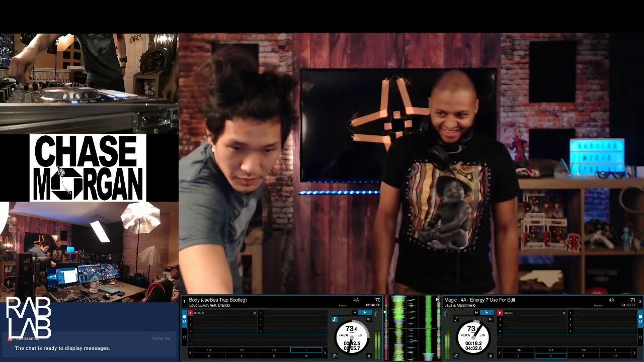The image size is (644, 362).
Task: Shift deck 2 loop sizes right
Action: click(634, 353)
